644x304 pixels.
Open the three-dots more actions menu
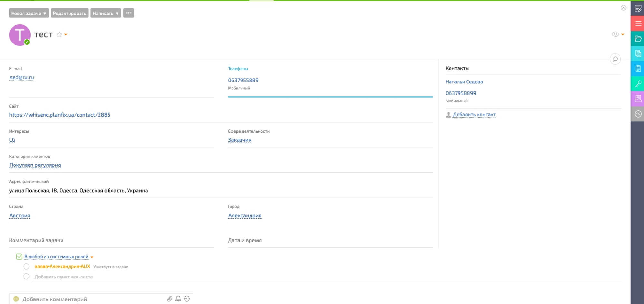pos(128,13)
